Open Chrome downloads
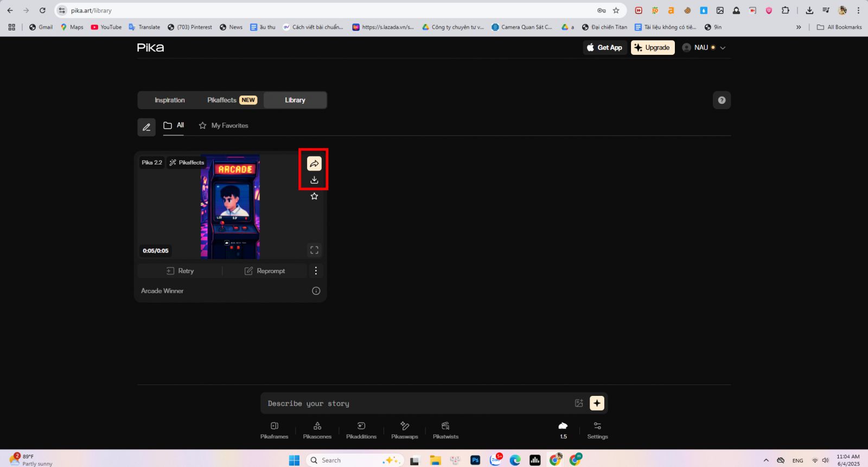Image resolution: width=868 pixels, height=467 pixels. click(x=809, y=10)
